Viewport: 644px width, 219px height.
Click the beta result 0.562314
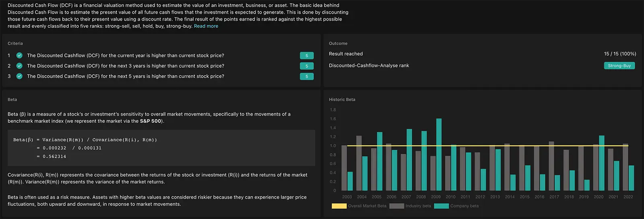[54, 156]
